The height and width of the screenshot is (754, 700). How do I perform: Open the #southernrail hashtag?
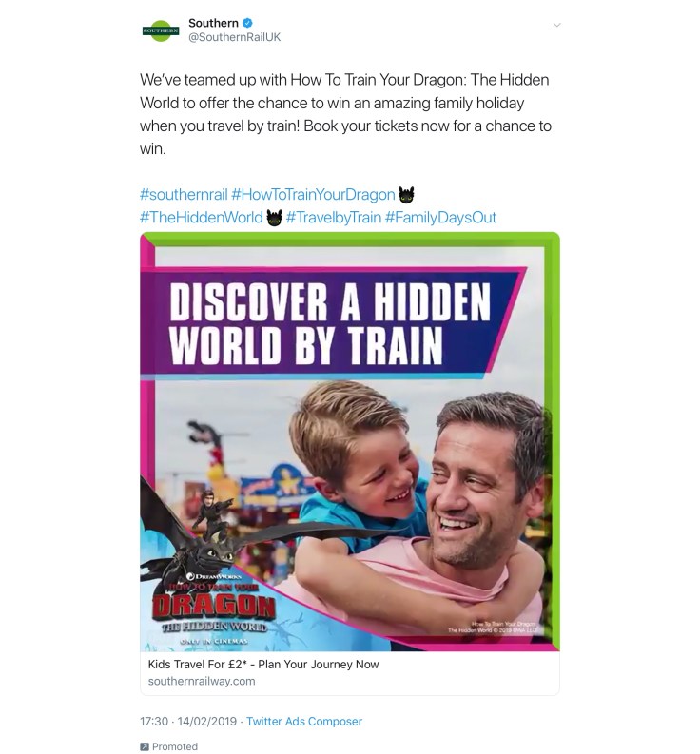[184, 194]
